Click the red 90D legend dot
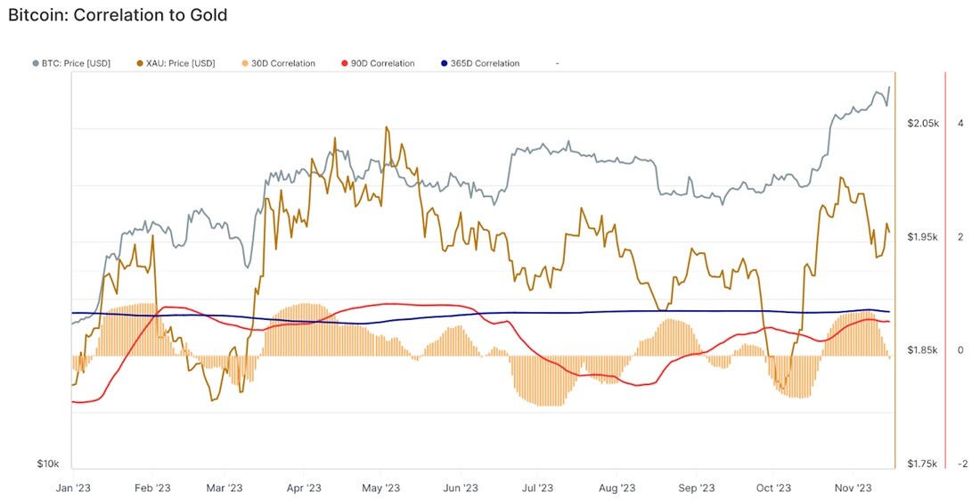This screenshot has width=980, height=501. click(x=345, y=63)
